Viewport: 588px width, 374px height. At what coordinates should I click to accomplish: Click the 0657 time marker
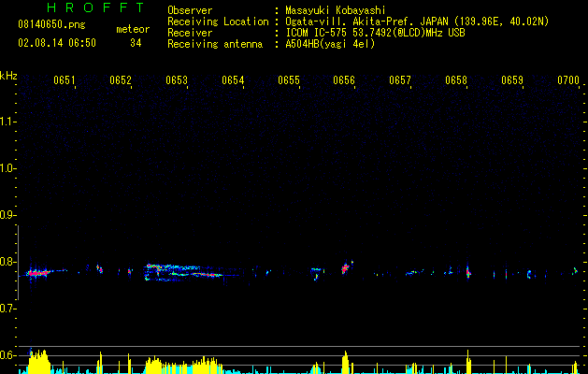pos(400,79)
